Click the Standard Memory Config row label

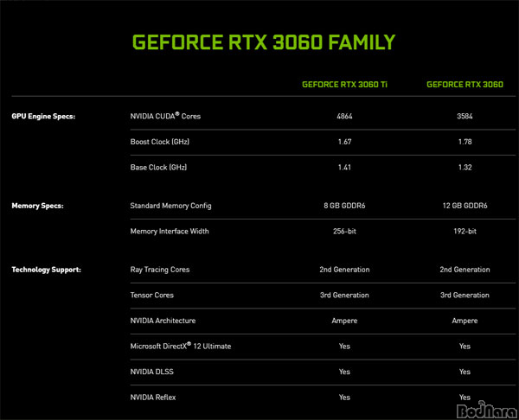click(x=170, y=206)
